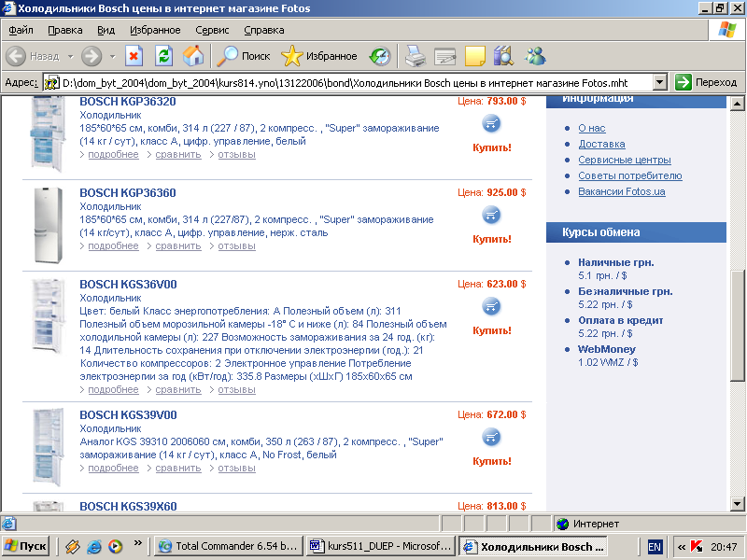Screen dimensions: 747x560
Task: Open the Доставка sidebar link
Action: point(601,144)
